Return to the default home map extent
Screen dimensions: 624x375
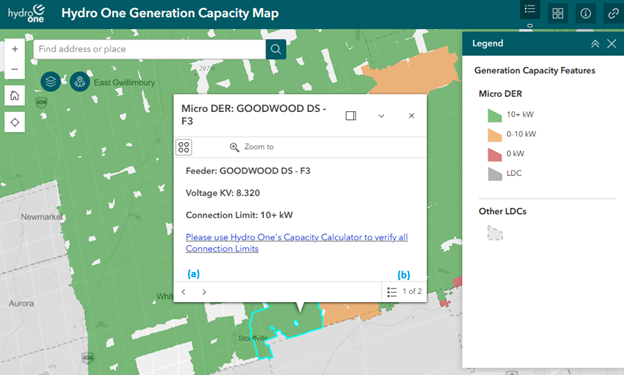click(15, 96)
